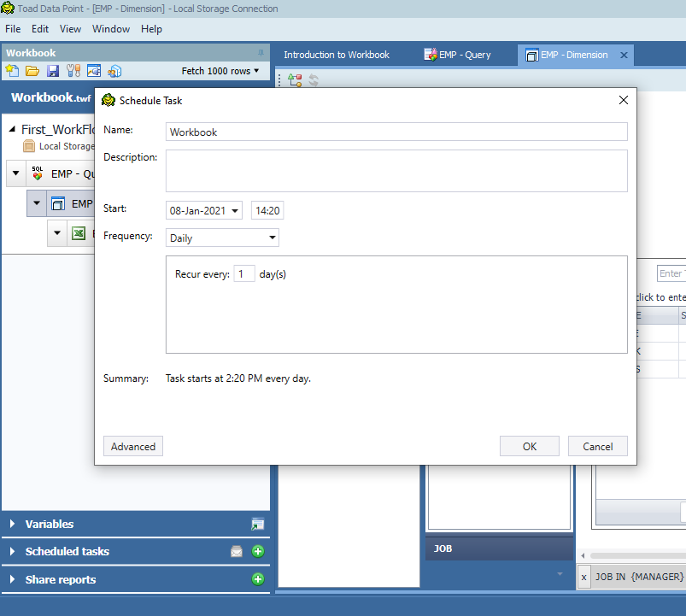Click the Toad logo in Schedule Task title
This screenshot has width=686, height=616.
pos(108,100)
